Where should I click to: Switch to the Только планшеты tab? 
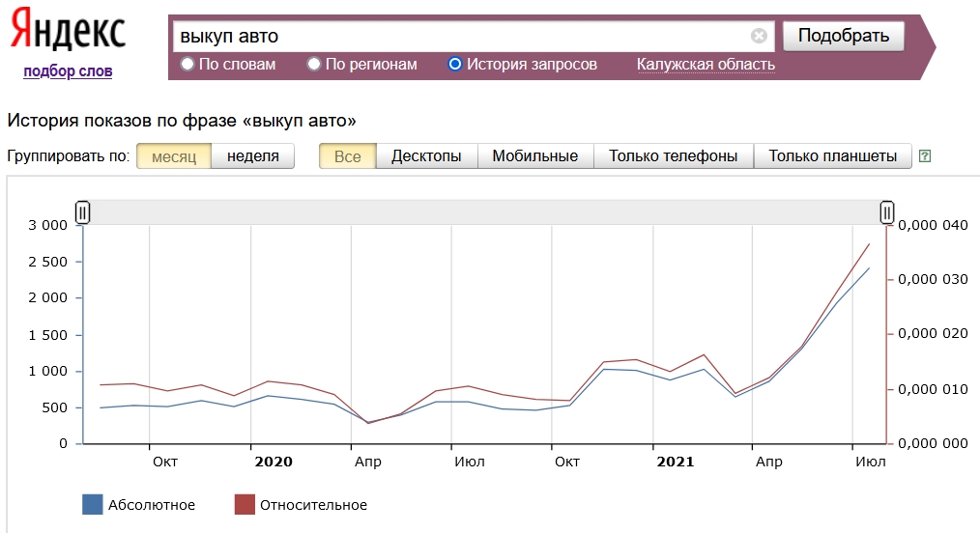click(832, 156)
